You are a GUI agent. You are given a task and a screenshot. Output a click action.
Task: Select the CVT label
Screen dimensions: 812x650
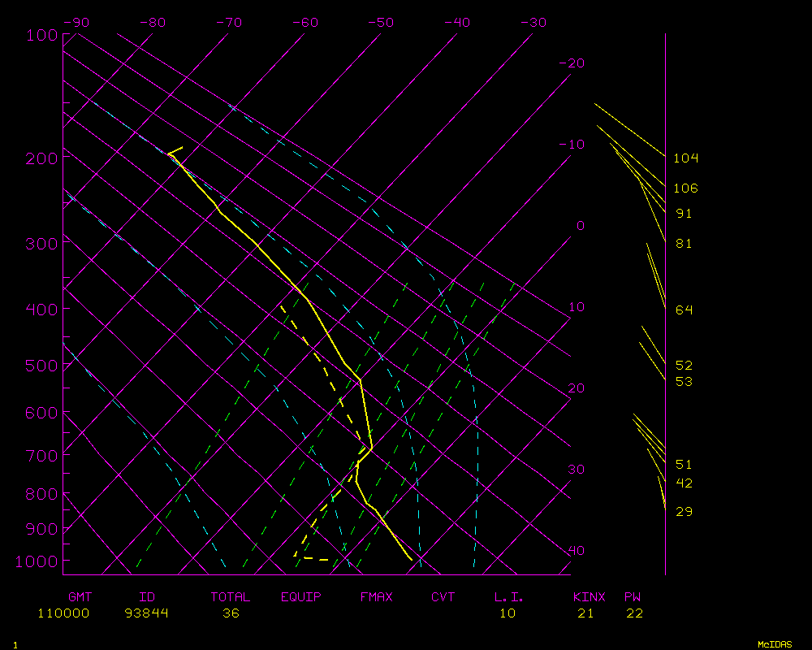pos(443,597)
